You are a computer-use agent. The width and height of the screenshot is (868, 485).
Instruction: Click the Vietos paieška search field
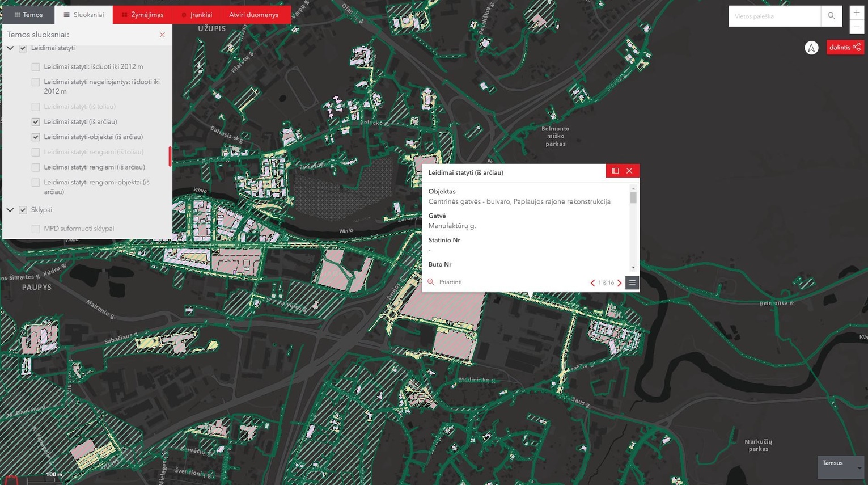774,16
